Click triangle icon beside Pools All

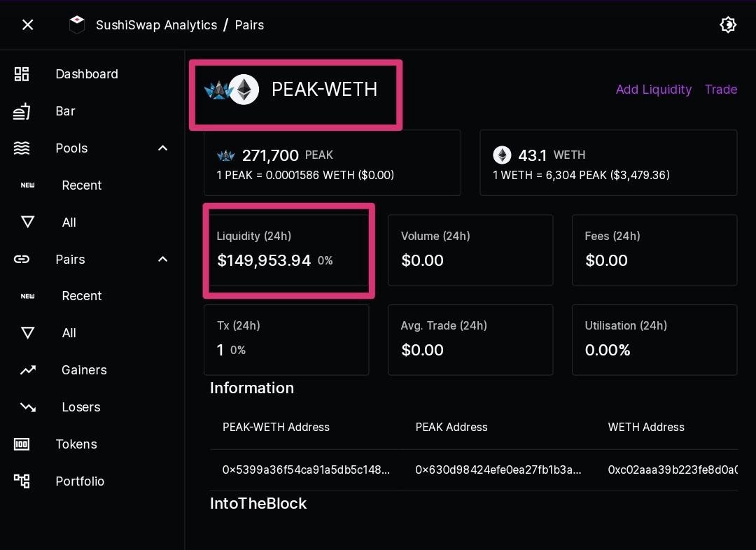click(27, 222)
